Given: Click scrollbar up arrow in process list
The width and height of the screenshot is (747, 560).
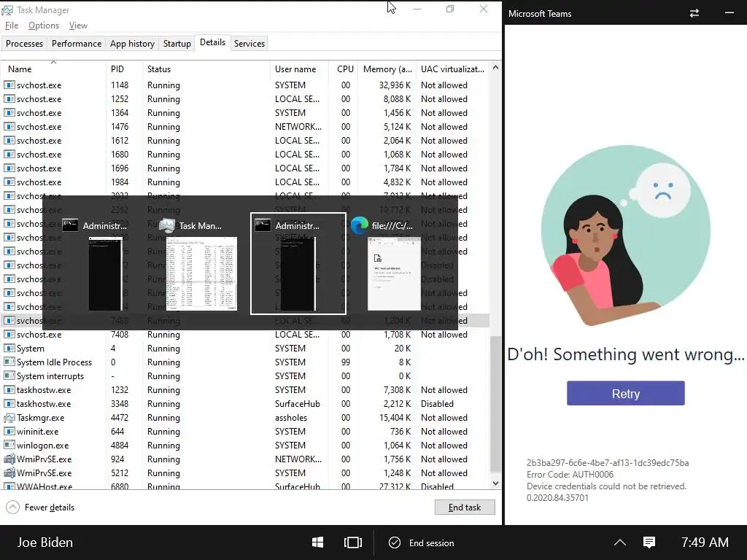Looking at the screenshot, I should 495,68.
